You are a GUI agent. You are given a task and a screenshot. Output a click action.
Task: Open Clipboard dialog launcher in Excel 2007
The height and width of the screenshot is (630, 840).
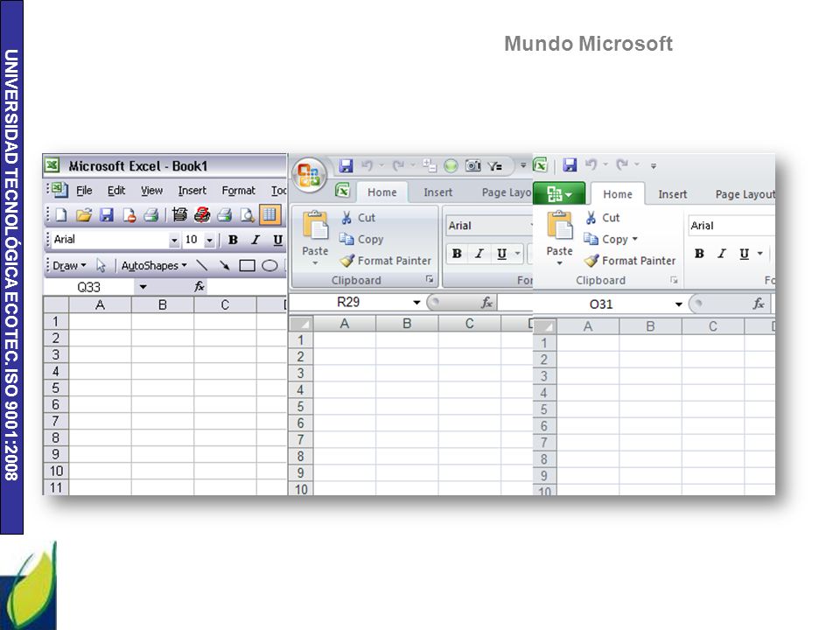point(429,279)
